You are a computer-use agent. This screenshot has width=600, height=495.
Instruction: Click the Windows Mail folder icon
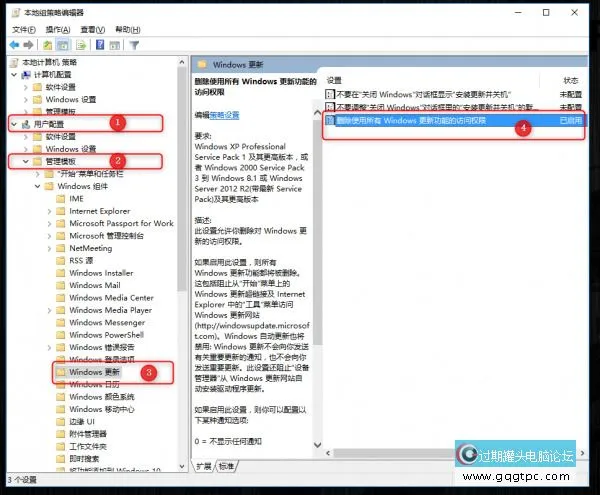(60, 285)
